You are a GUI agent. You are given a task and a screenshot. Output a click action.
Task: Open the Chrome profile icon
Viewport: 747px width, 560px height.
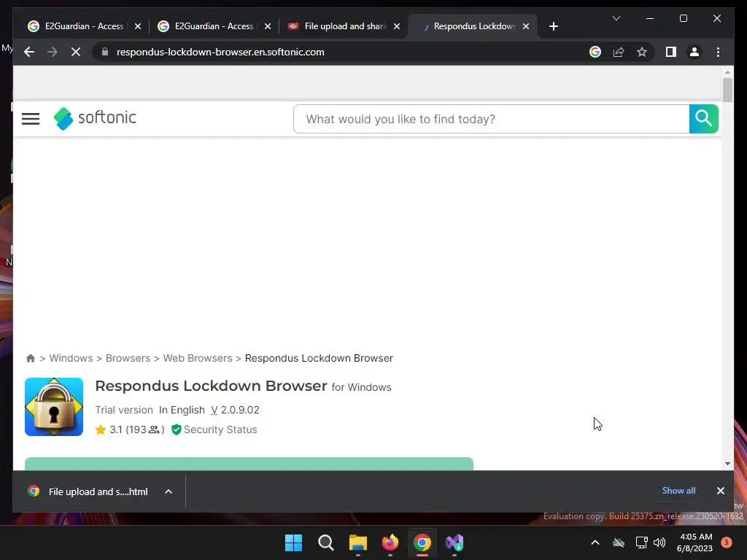pyautogui.click(x=694, y=52)
